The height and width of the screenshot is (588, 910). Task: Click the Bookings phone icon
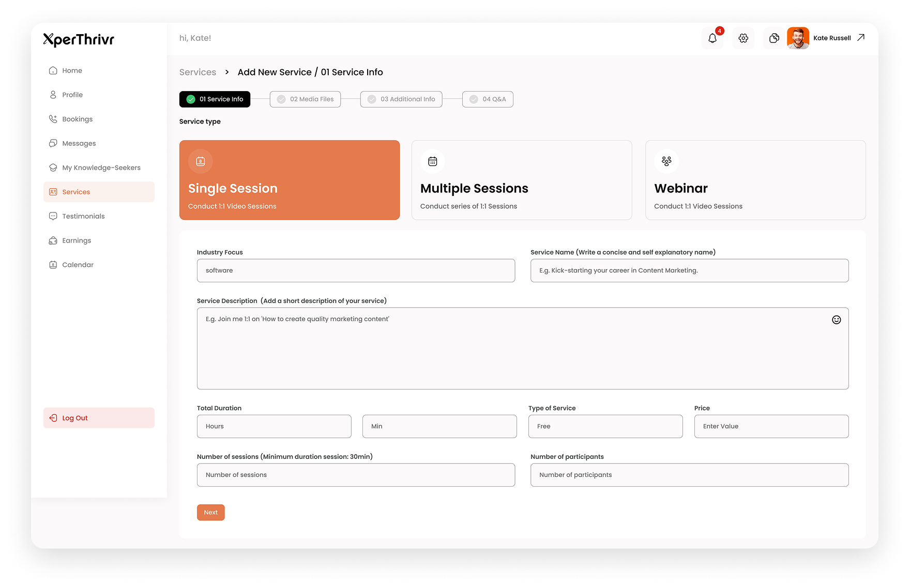coord(53,119)
